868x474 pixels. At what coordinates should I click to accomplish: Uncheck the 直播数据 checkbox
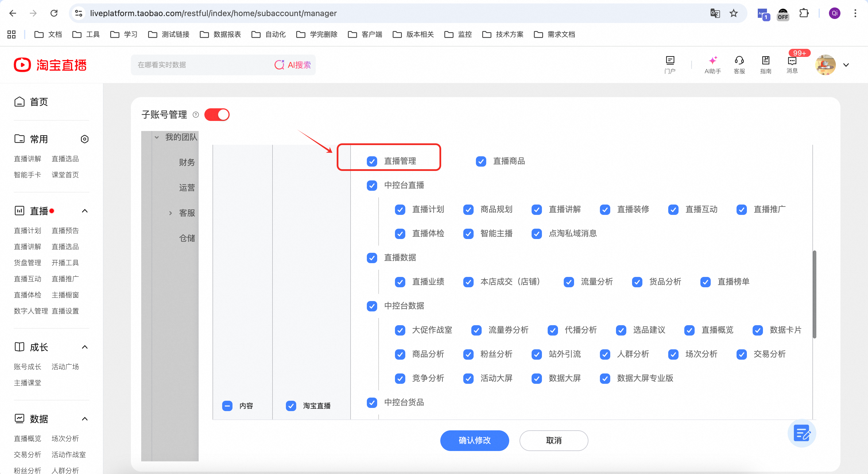[x=372, y=258]
